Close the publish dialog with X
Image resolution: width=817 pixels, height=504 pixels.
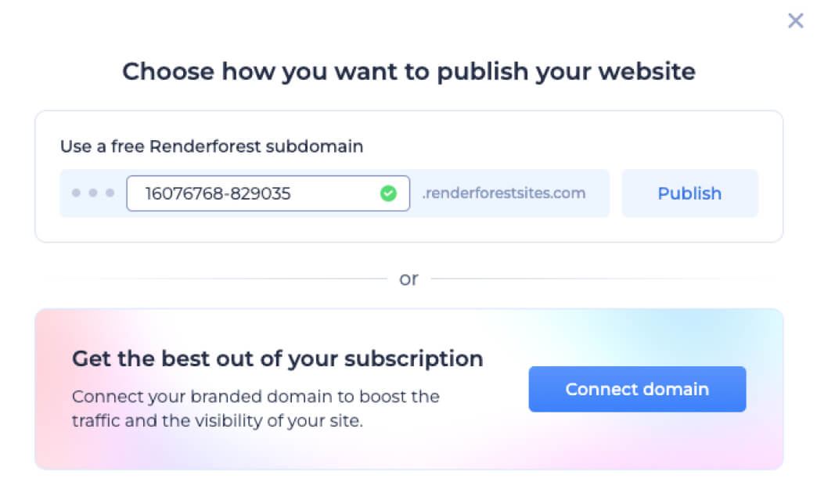(x=795, y=21)
